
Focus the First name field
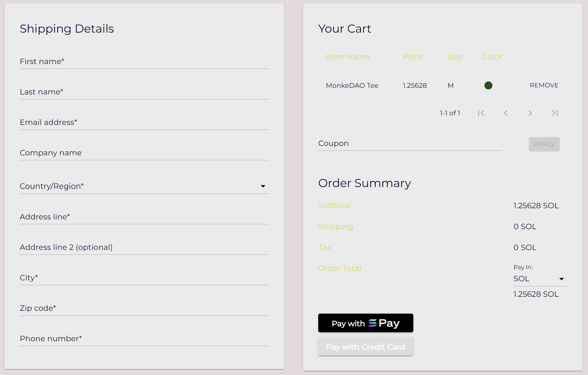(x=144, y=62)
